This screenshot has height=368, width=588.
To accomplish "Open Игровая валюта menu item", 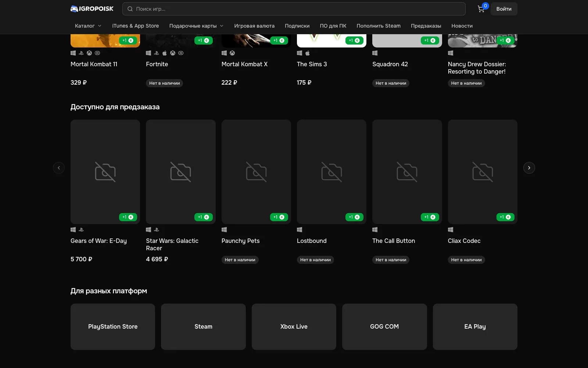I will pos(254,26).
